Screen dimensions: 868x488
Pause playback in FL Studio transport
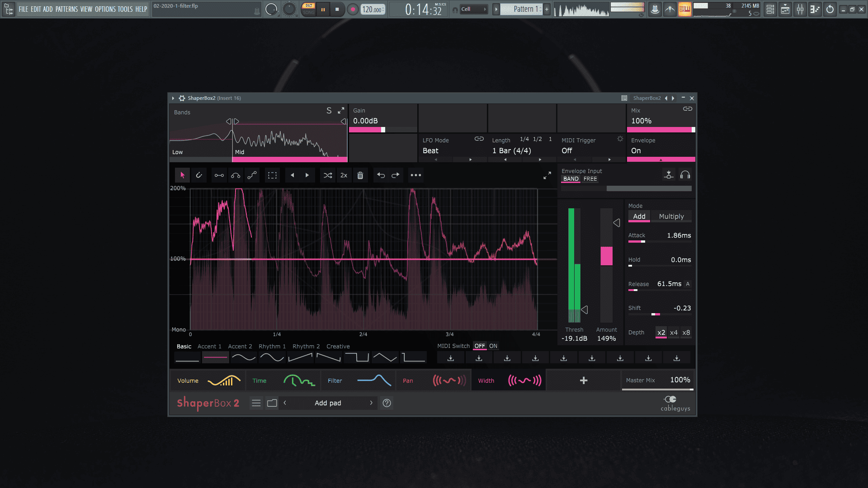coord(323,9)
